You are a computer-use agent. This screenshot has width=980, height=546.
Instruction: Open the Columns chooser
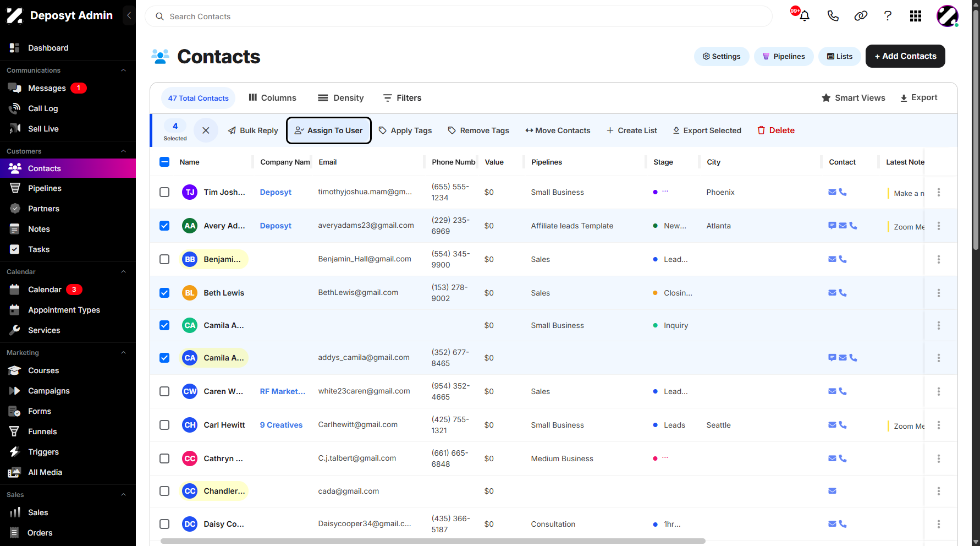pyautogui.click(x=272, y=98)
